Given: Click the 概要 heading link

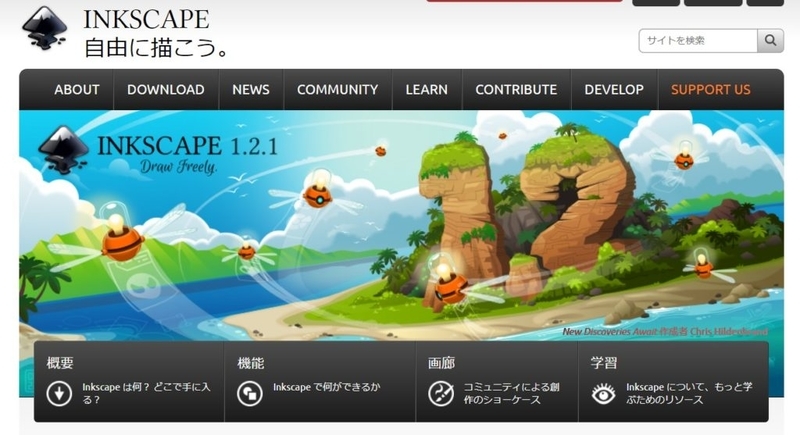Looking at the screenshot, I should pyautogui.click(x=60, y=363).
